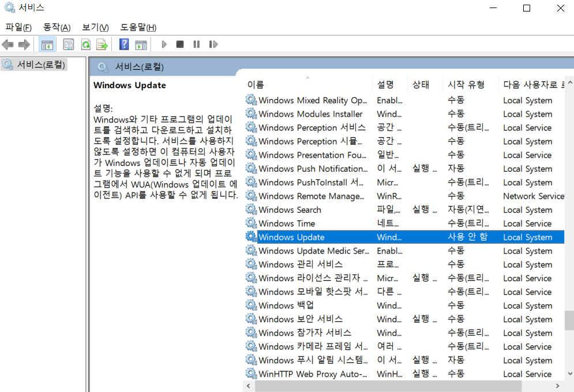574x392 pixels.
Task: Click the Export List toolbar icon
Action: 102,44
